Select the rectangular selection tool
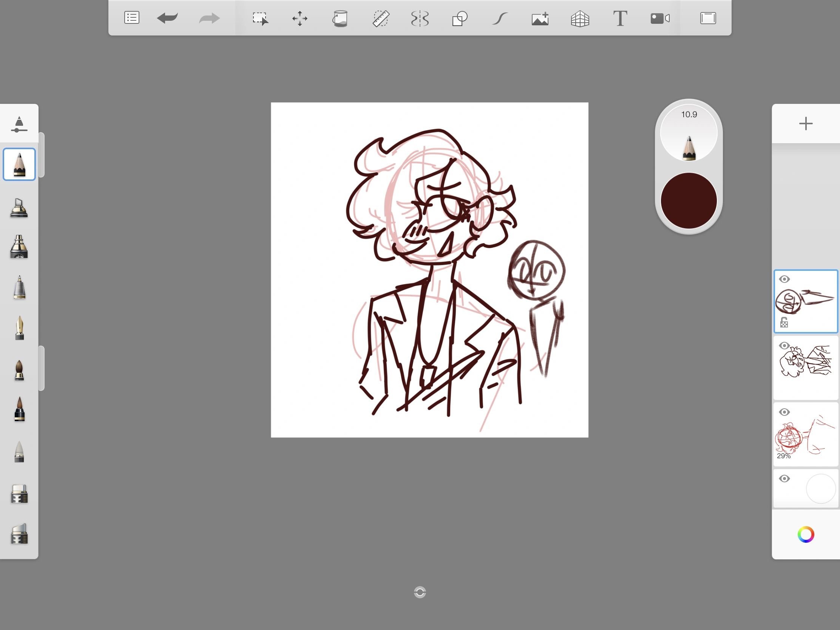Screen dimensions: 840x630 point(260,18)
